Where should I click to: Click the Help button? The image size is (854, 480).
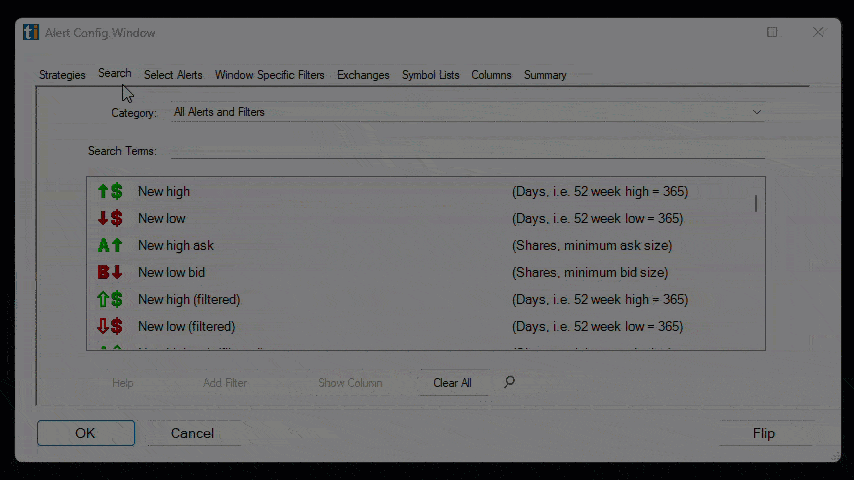[x=123, y=383]
